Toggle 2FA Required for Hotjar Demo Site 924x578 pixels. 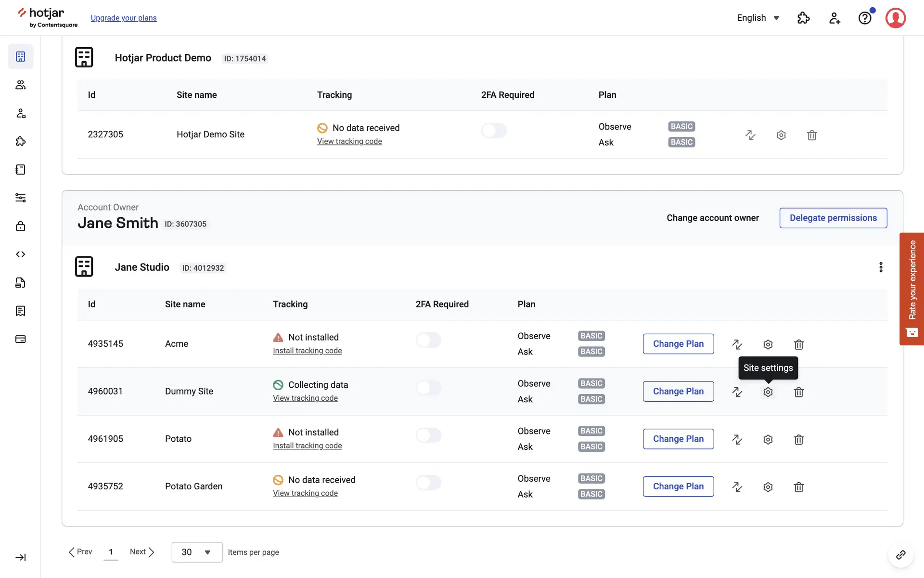click(x=494, y=131)
